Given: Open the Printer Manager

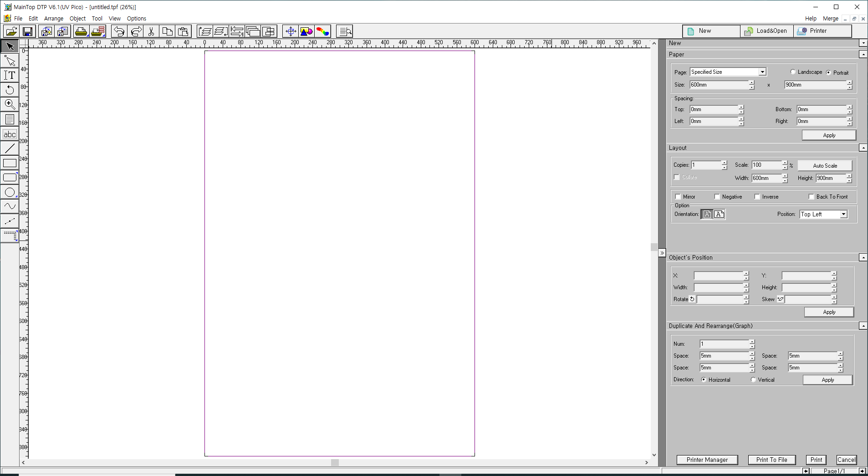Looking at the screenshot, I should click(x=707, y=460).
